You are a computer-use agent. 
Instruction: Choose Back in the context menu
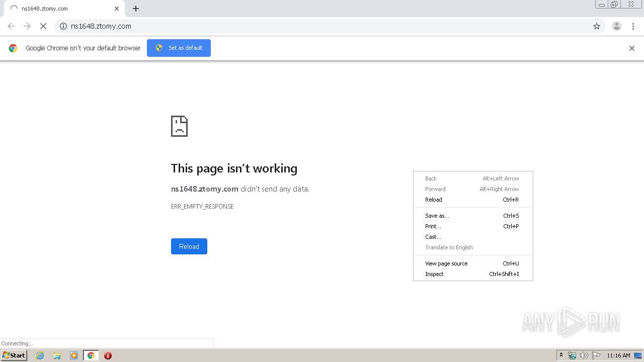coord(473,178)
